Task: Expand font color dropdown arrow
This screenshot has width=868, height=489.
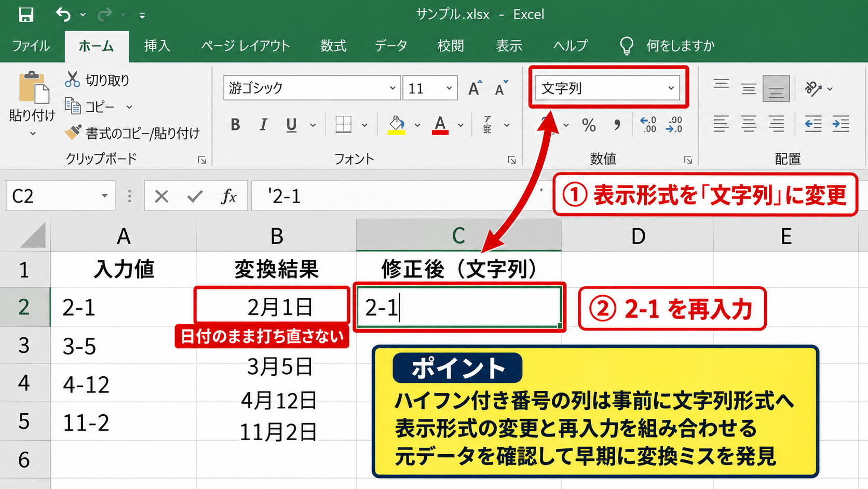Action: [460, 125]
